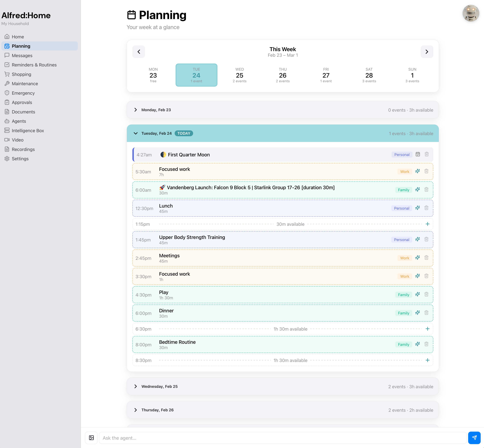
Task: Click calendar icon on First Quarter Moon
Action: (x=418, y=154)
